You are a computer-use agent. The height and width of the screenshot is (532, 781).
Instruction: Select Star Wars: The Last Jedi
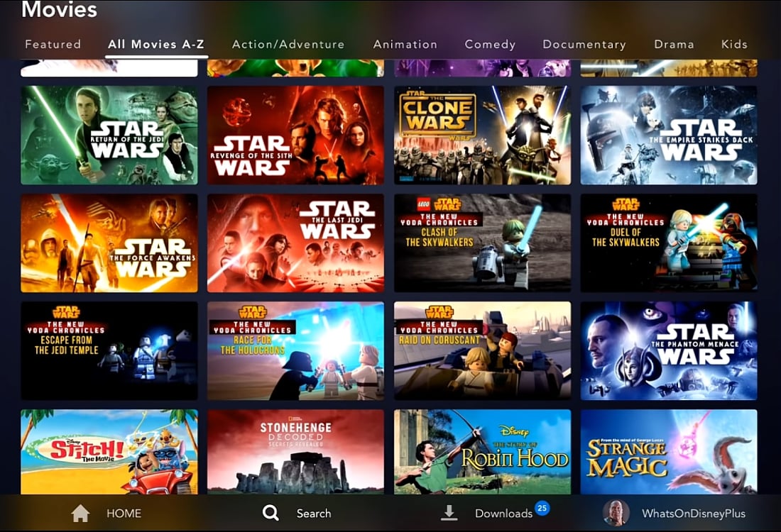pyautogui.click(x=295, y=243)
